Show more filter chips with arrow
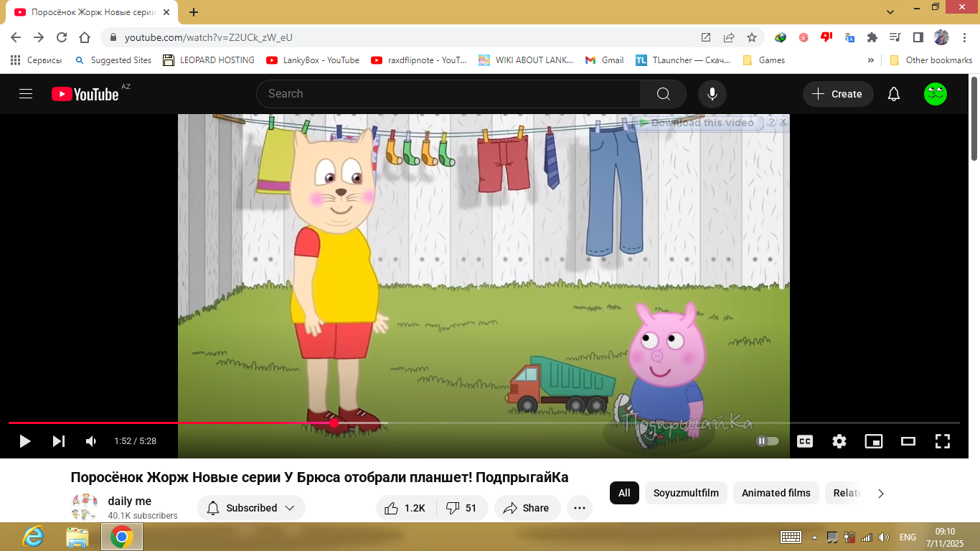Screen dimensions: 980x551 click(x=881, y=493)
